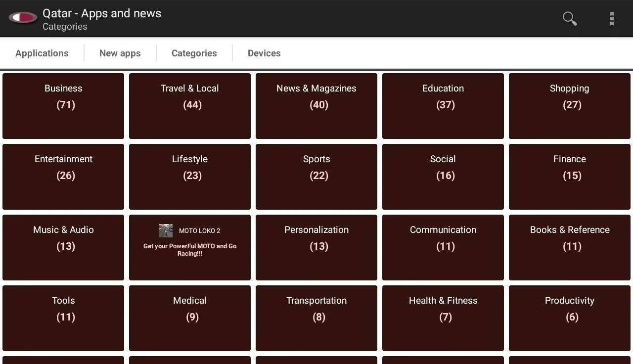
Task: Click the MOTO LOKO 2 racing ad text
Action: (x=190, y=250)
